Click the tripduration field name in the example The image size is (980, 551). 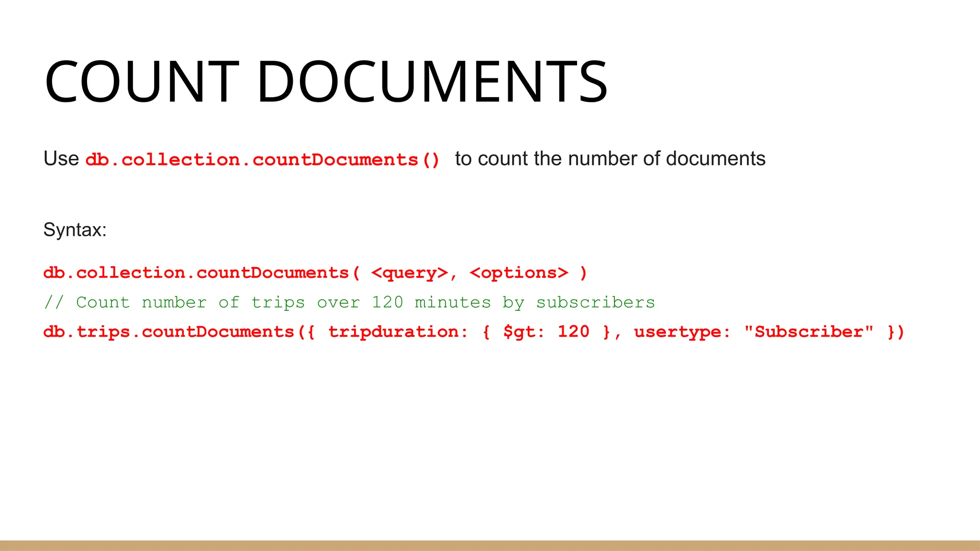click(393, 332)
